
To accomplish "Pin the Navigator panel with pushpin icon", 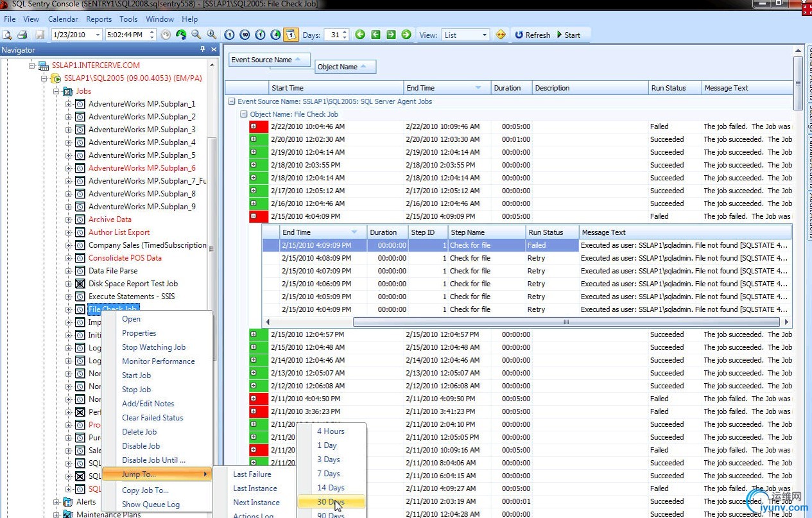I will (203, 49).
